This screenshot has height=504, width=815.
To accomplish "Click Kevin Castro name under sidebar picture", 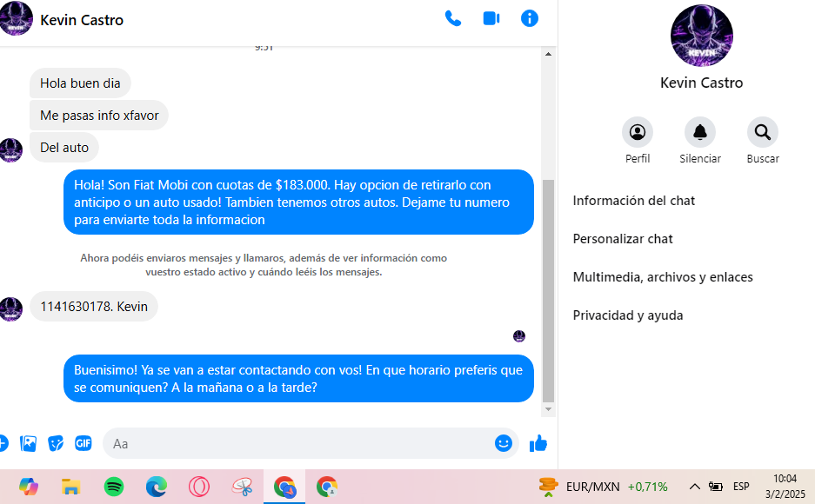I will pyautogui.click(x=701, y=83).
